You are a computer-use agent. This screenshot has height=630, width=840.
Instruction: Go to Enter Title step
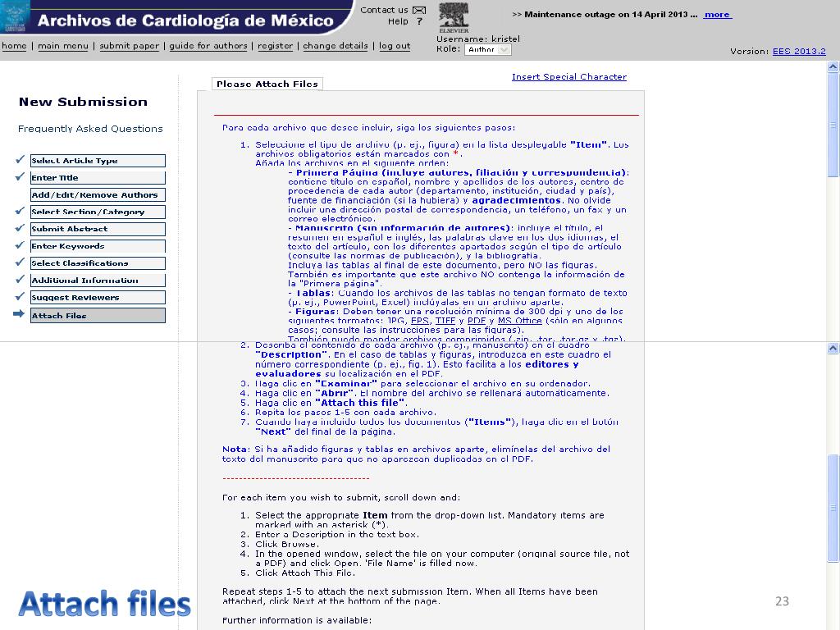pos(98,178)
